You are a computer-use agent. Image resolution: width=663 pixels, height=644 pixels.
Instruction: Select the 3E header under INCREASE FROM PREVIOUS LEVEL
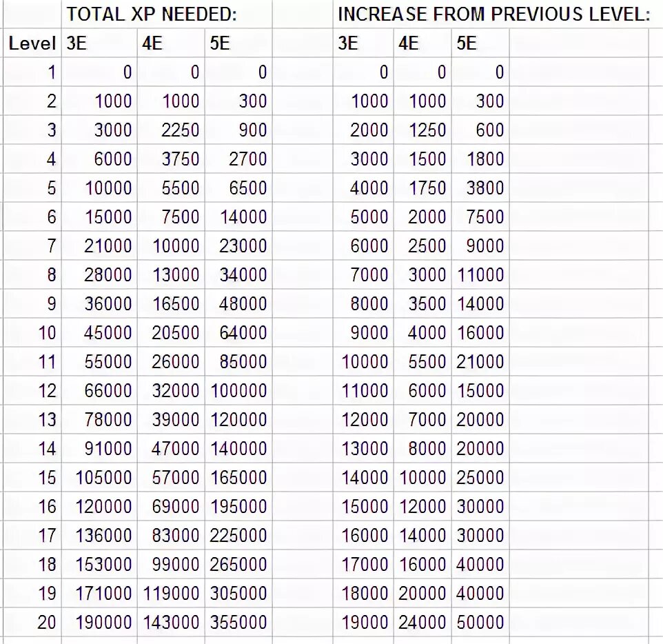click(x=363, y=43)
